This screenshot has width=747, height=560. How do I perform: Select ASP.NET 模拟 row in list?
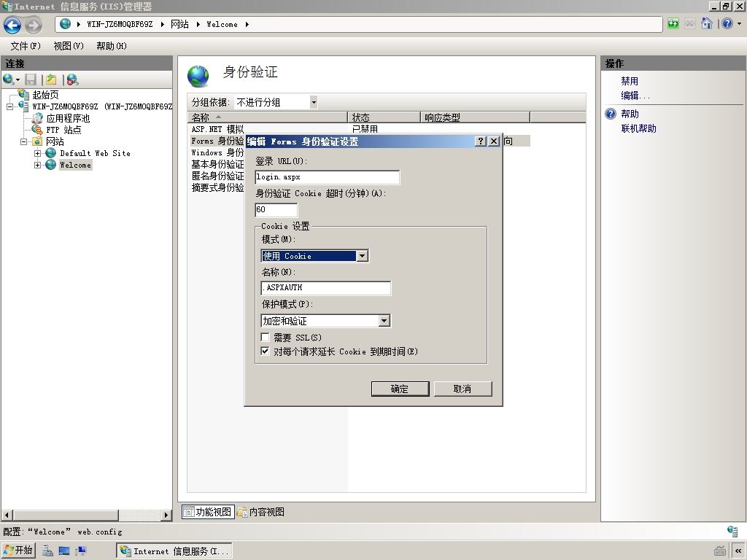point(358,129)
